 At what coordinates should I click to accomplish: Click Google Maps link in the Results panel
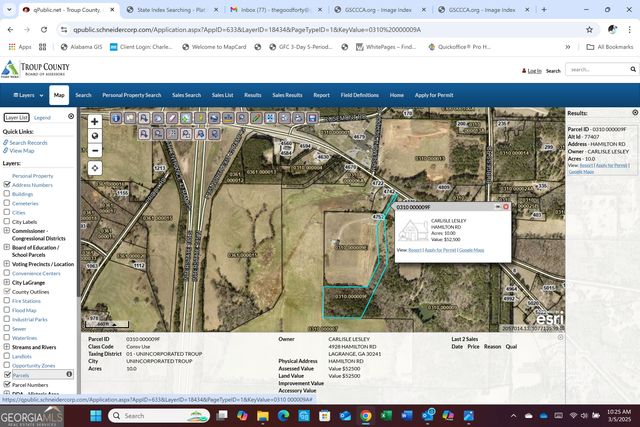click(x=581, y=171)
